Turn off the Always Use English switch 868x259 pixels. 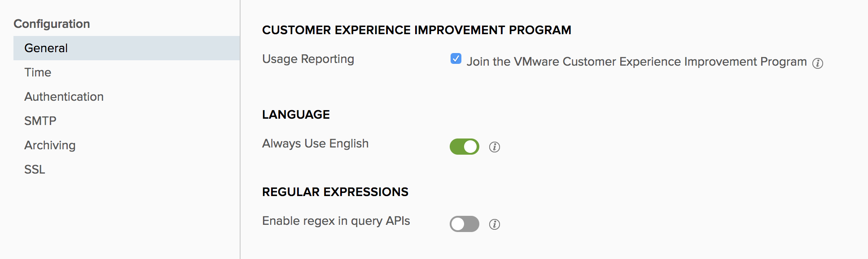click(x=464, y=147)
